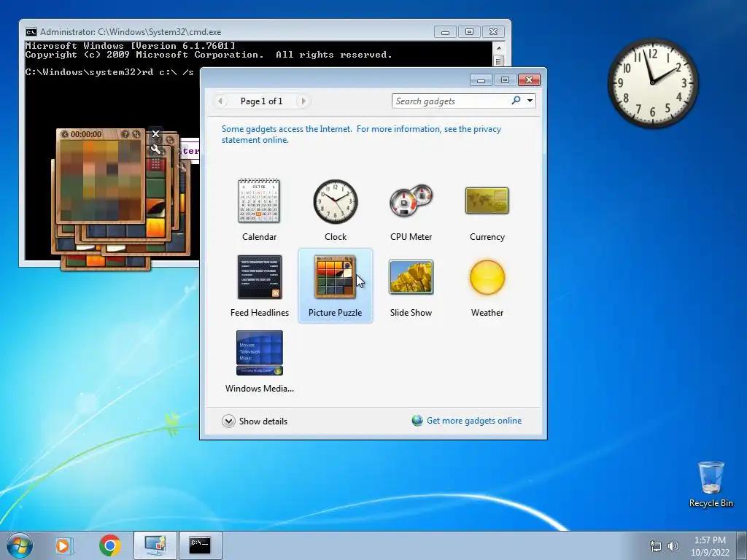Close the Picture Puzzle desktop gadget
Image resolution: width=747 pixels, height=560 pixels.
point(155,134)
